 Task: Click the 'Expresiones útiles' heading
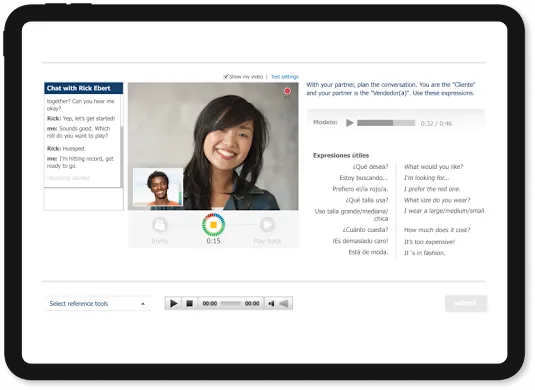[x=341, y=156]
